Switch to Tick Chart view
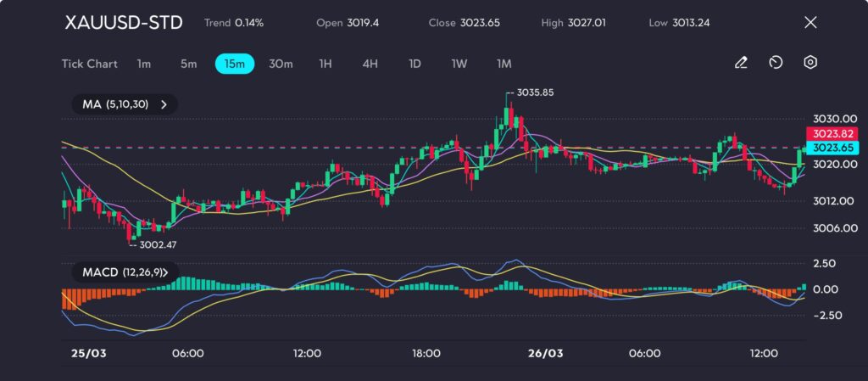This screenshot has height=381, width=868. point(89,64)
